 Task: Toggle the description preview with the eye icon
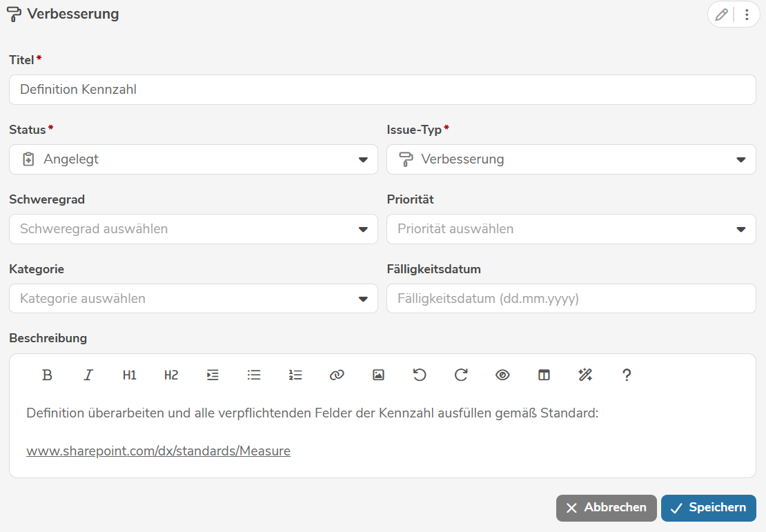502,375
